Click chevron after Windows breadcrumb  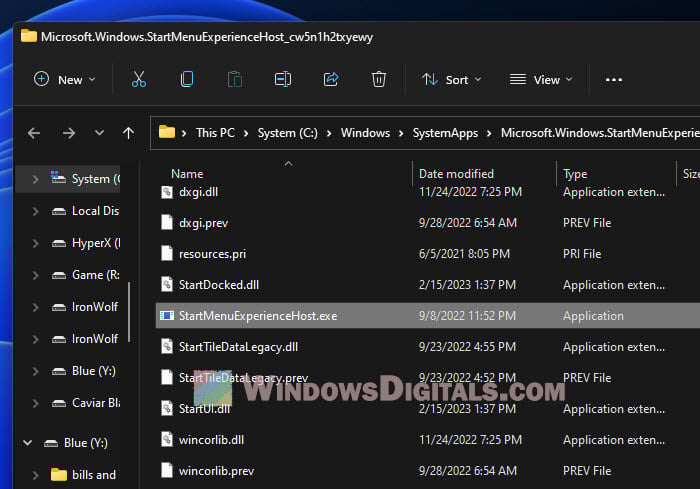click(401, 133)
